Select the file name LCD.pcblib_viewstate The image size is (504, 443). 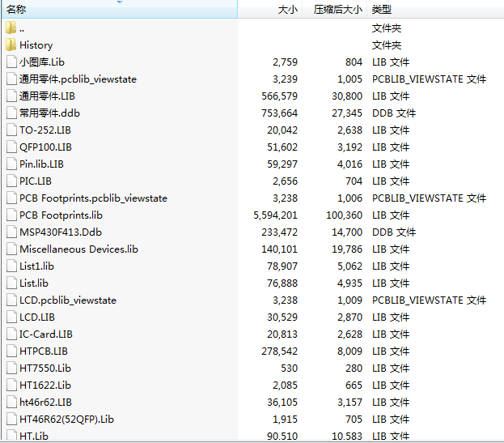68,300
